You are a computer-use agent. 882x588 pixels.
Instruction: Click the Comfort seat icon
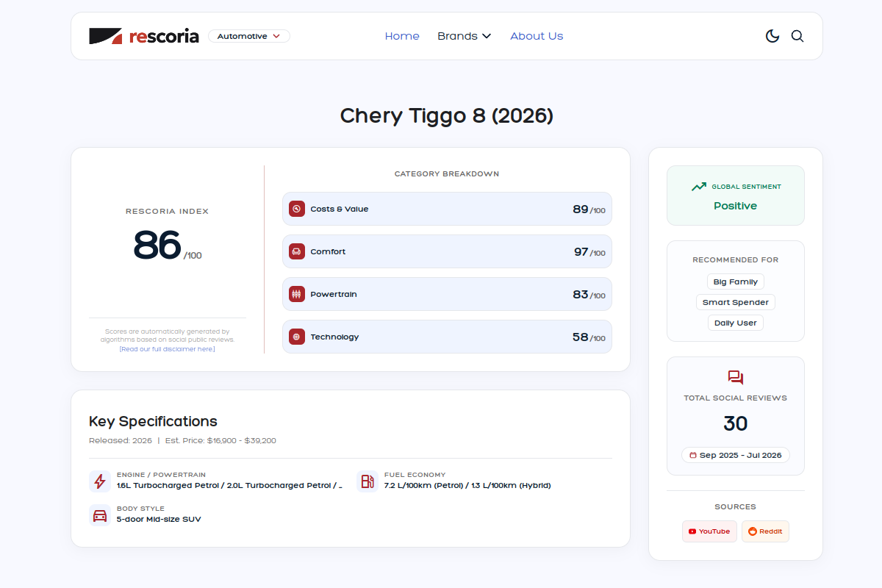[x=297, y=251]
